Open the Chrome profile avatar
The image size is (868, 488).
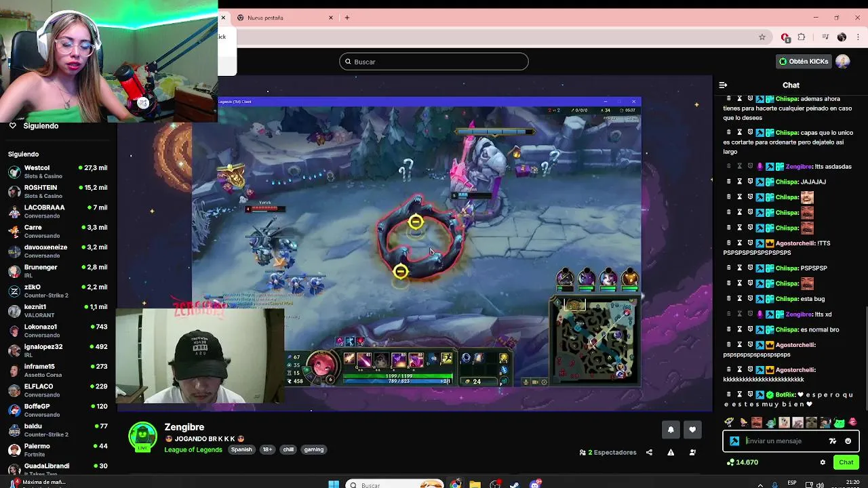[842, 37]
